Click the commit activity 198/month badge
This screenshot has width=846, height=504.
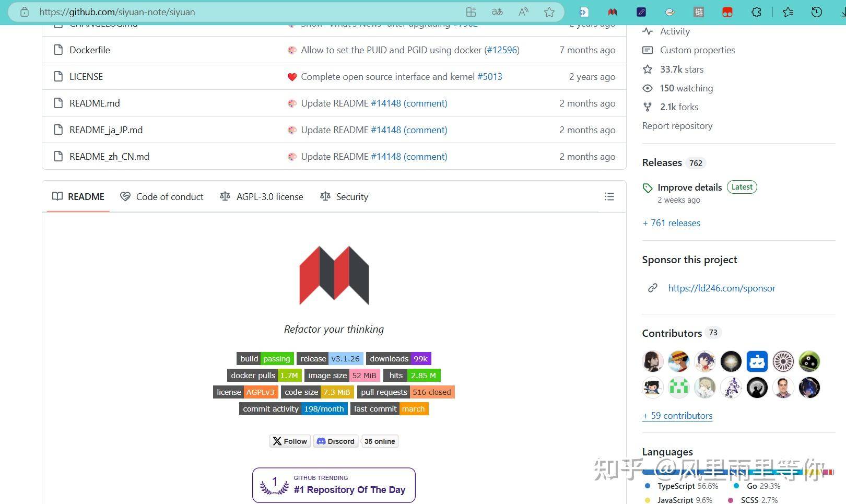(293, 408)
